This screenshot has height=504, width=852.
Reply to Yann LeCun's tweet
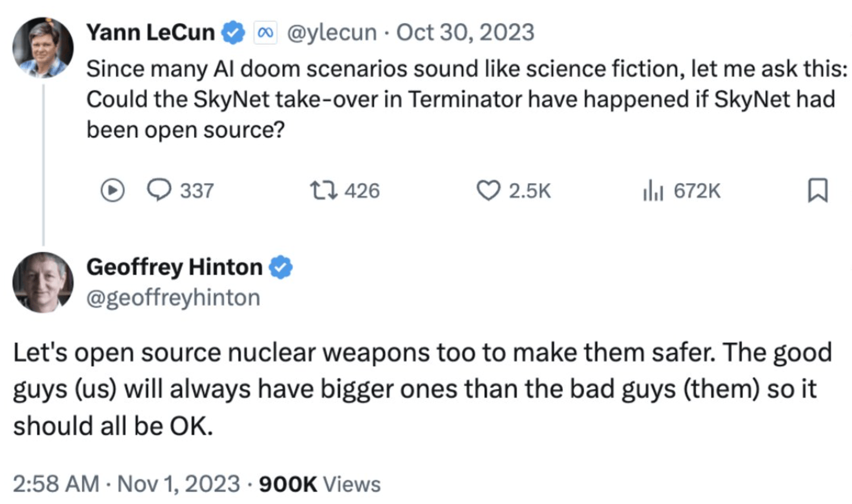(x=162, y=191)
